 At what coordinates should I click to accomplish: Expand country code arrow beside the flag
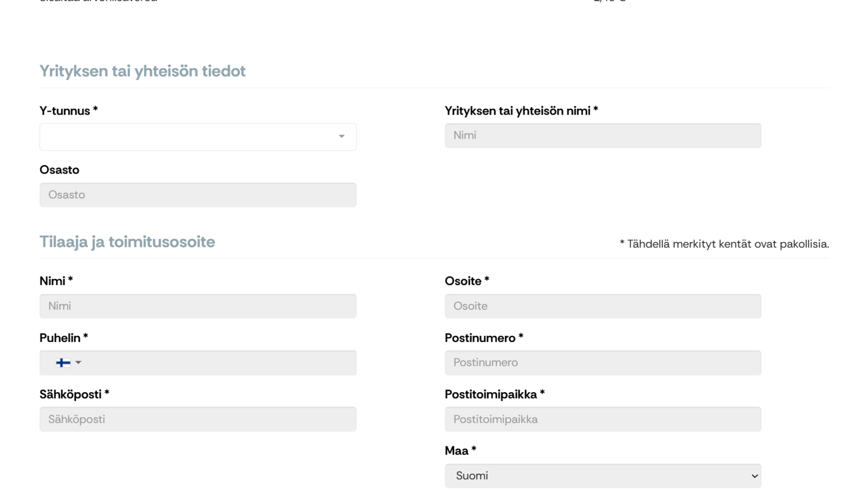78,363
